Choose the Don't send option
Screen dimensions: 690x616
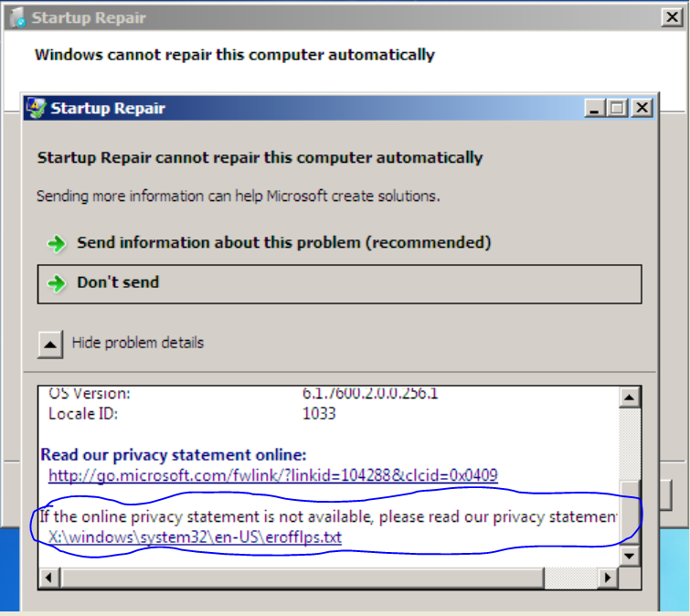coord(339,284)
